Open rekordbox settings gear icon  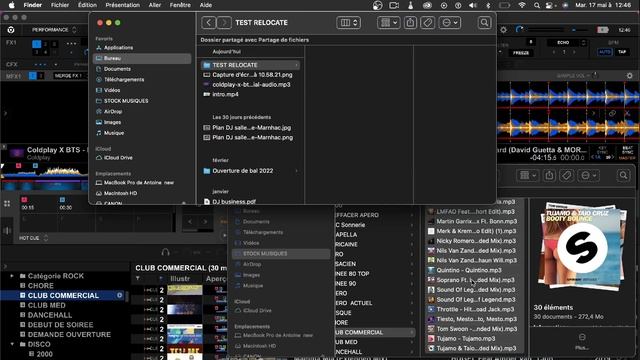coord(504,30)
